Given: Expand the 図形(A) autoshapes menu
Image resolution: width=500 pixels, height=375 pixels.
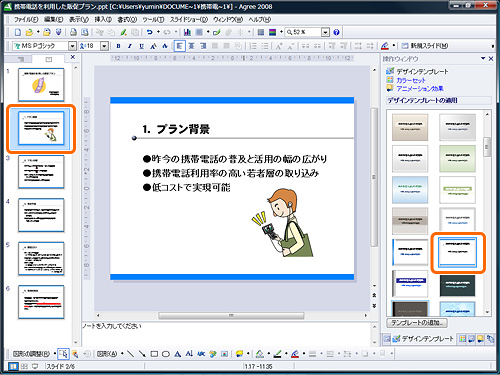Looking at the screenshot, I should pyautogui.click(x=107, y=354).
